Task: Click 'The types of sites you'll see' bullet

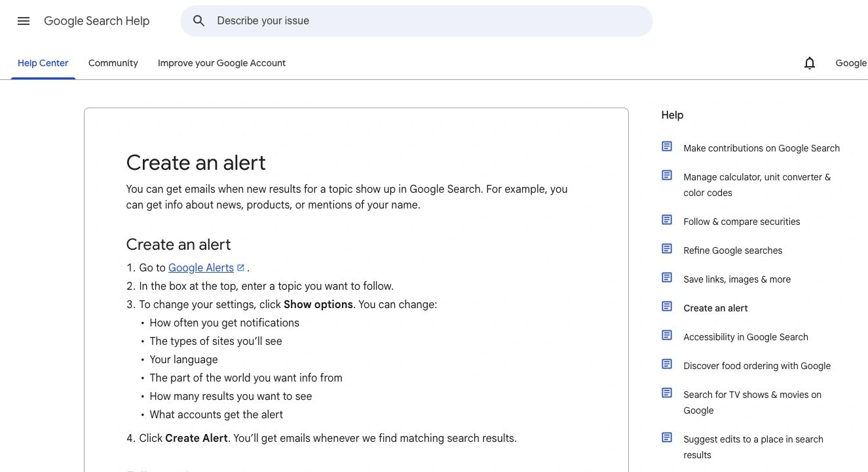Action: click(216, 341)
